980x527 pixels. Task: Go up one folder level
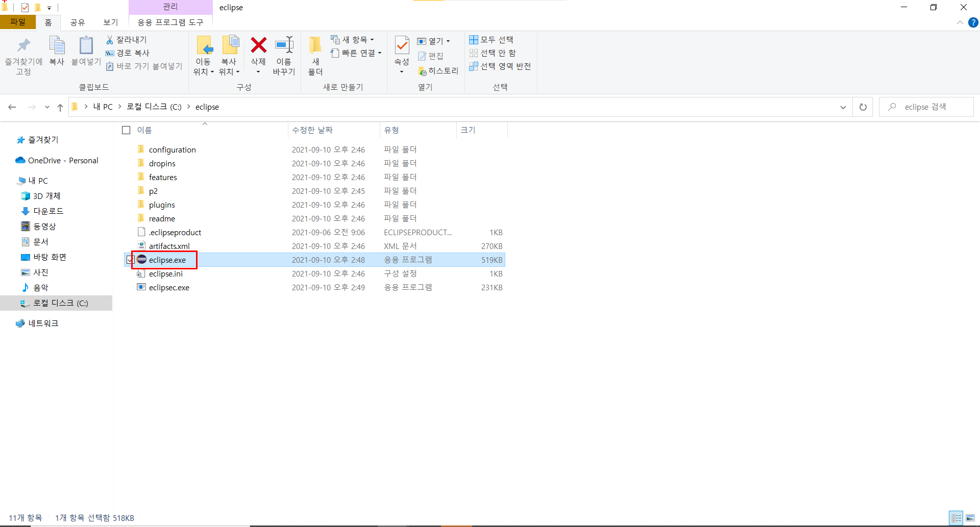pos(60,107)
